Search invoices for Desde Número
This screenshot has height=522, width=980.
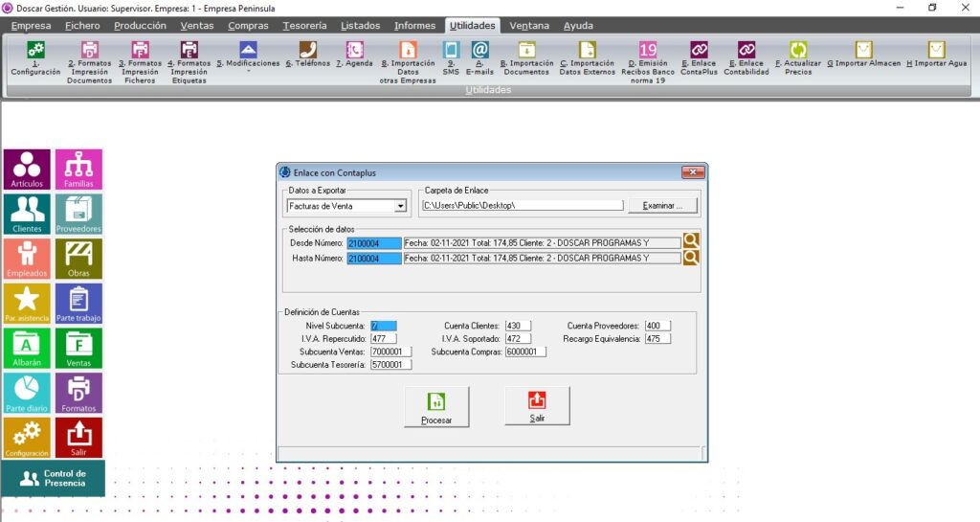pos(691,242)
